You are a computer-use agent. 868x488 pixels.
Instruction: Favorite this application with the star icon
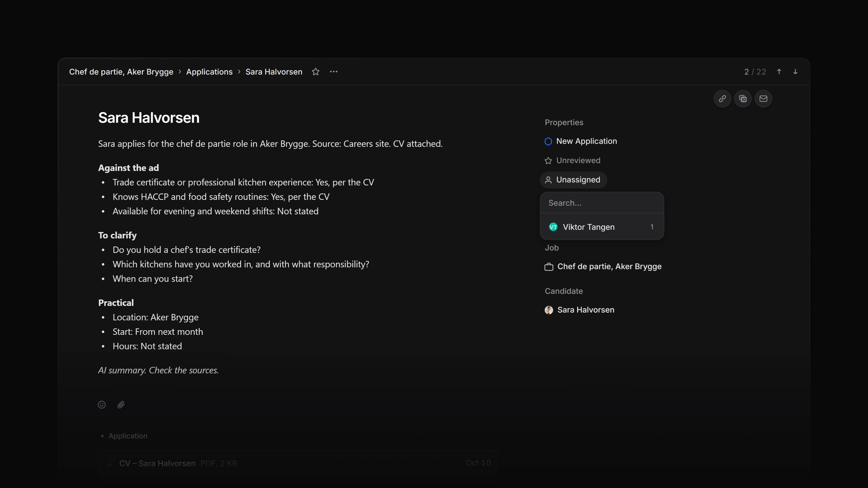tap(315, 72)
